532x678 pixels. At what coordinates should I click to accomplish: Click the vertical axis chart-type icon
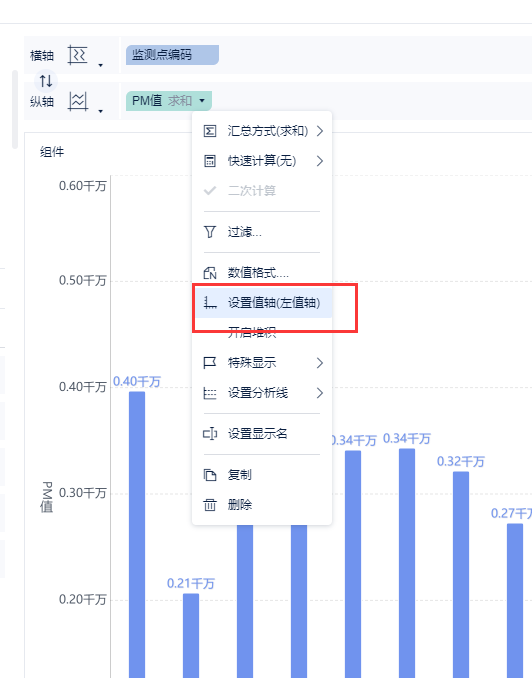78,102
